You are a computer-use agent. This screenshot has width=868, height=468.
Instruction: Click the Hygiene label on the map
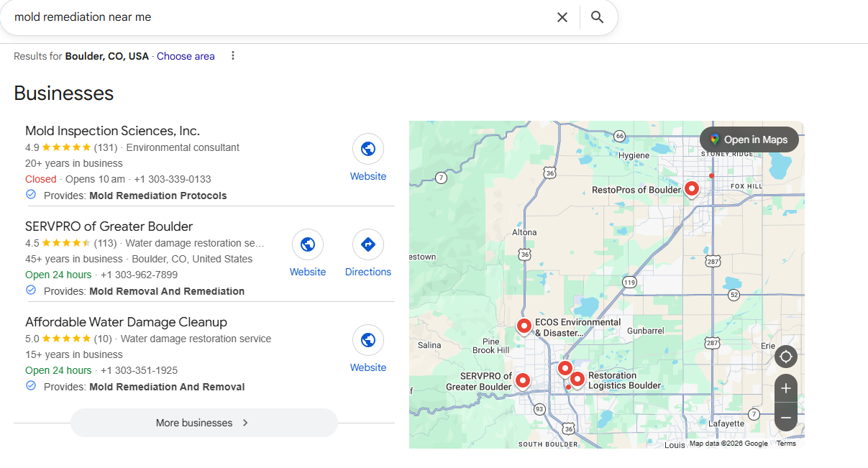coord(634,155)
